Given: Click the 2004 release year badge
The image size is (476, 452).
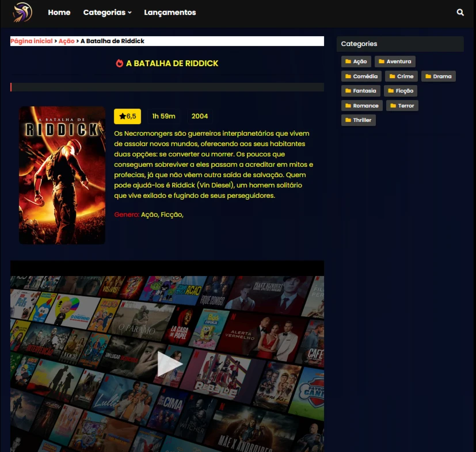Looking at the screenshot, I should click(200, 116).
